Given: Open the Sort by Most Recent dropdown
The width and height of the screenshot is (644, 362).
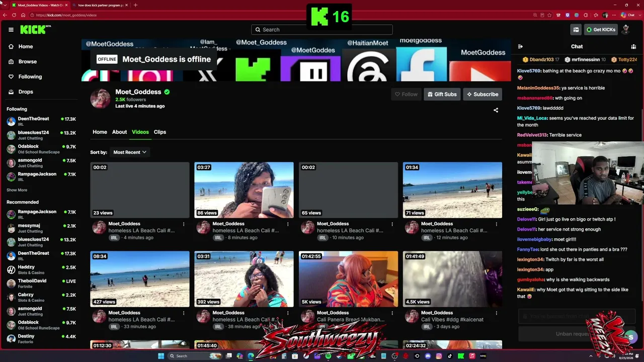Looking at the screenshot, I should coord(130,152).
